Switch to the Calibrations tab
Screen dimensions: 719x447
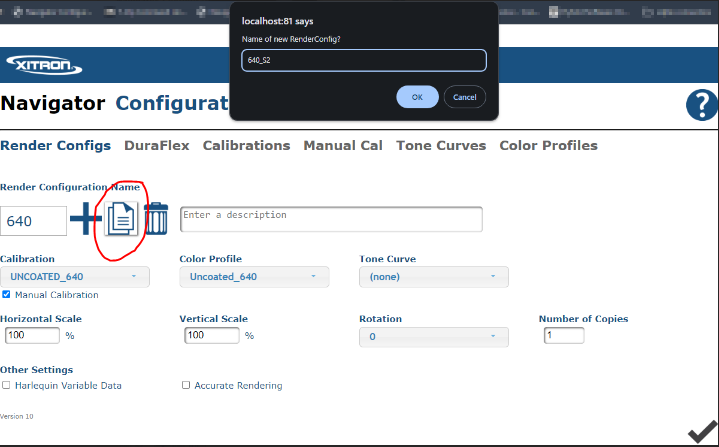tap(246, 145)
